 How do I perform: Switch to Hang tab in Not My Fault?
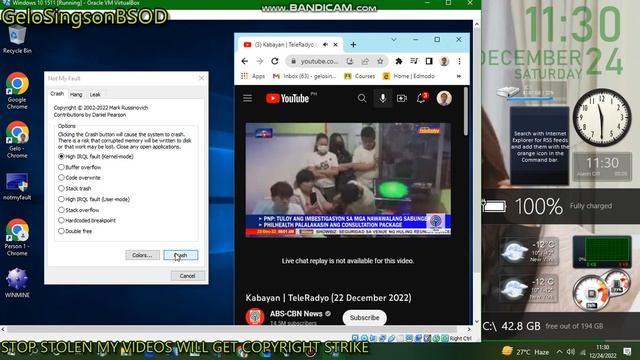tap(76, 94)
